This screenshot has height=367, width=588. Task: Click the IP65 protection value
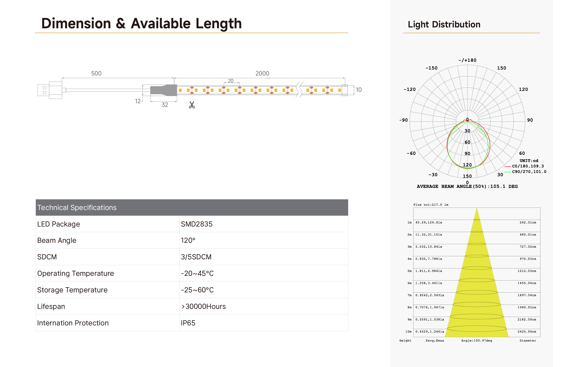tap(188, 323)
